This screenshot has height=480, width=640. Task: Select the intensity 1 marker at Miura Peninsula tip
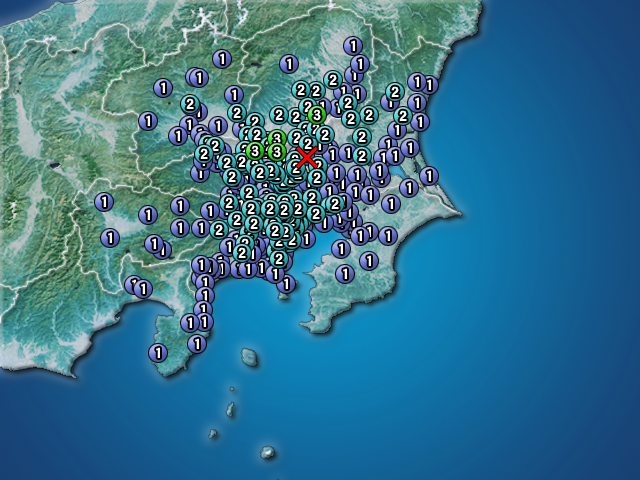pos(287,284)
